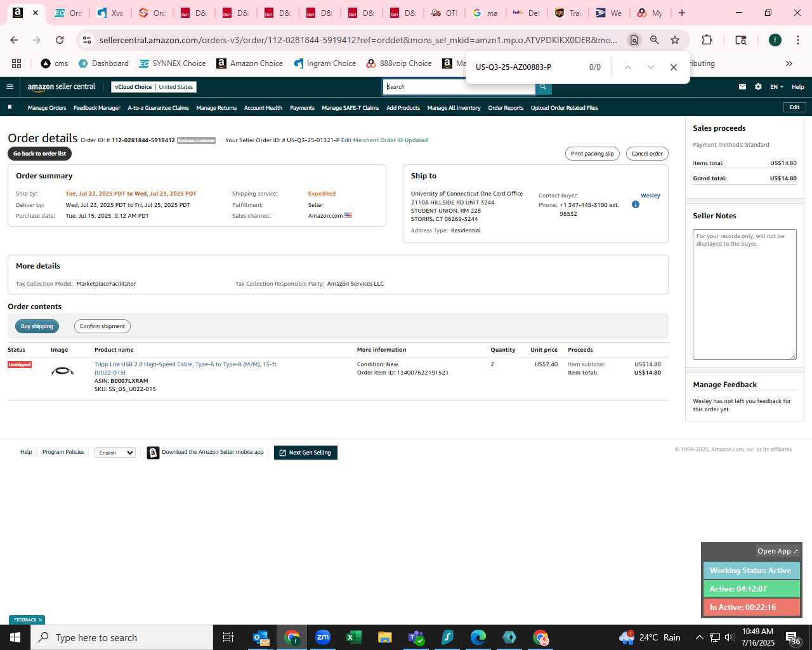This screenshot has width=812, height=650.
Task: Open Manage Orders menu item
Action: click(x=47, y=108)
